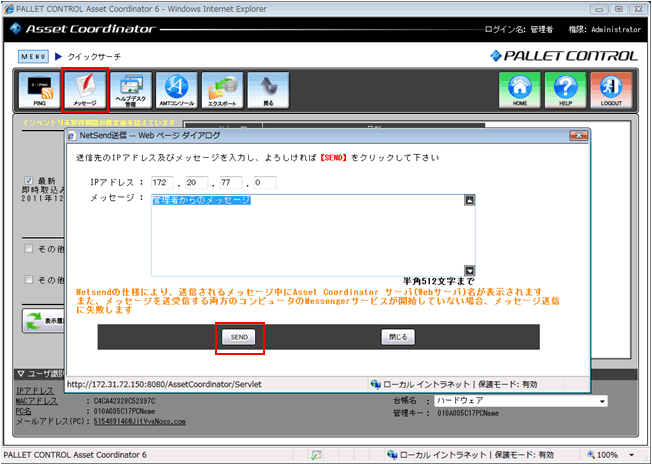Click the 半角512文字まで note

point(439,282)
